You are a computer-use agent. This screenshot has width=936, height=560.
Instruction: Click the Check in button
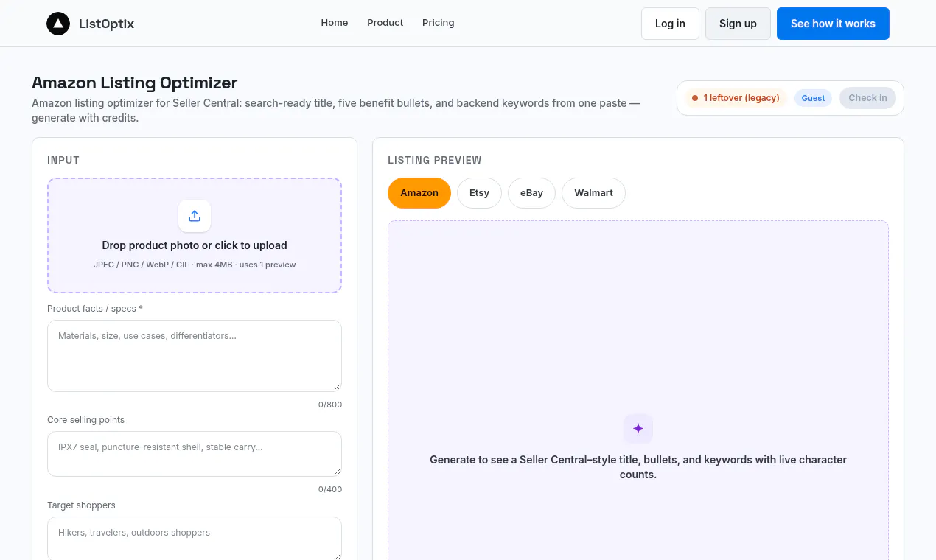point(867,98)
